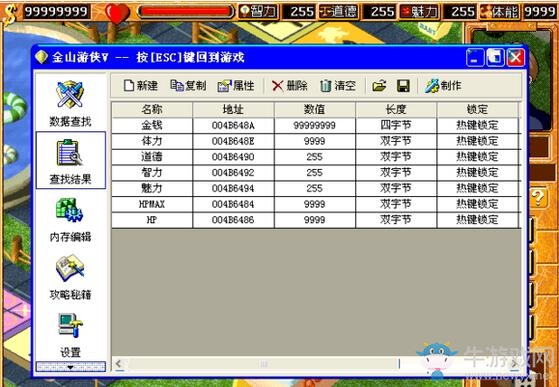Sort by the 长度 column header

pyautogui.click(x=396, y=109)
